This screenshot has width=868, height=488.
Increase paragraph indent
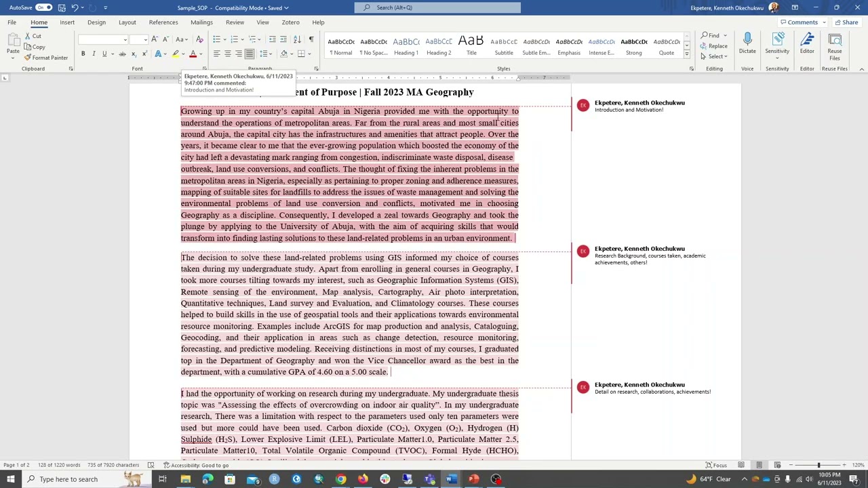(283, 39)
